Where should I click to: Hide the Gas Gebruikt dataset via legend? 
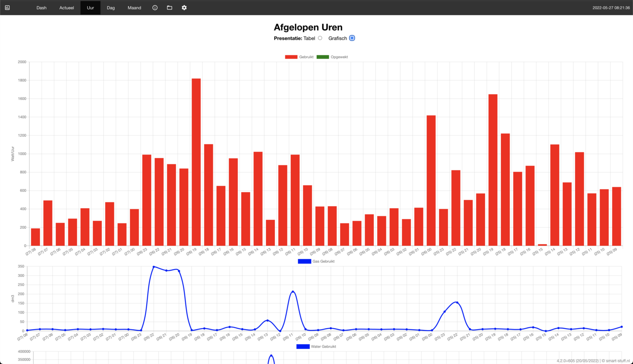pos(304,261)
